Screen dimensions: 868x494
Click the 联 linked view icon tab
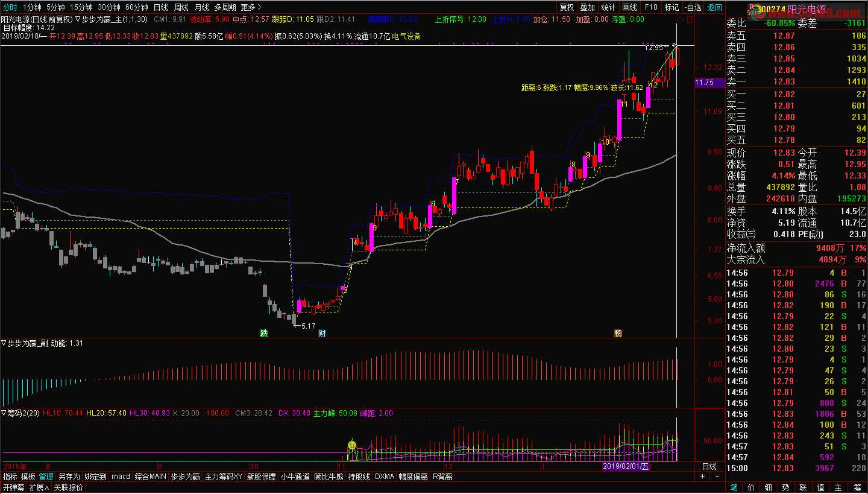[x=803, y=487]
